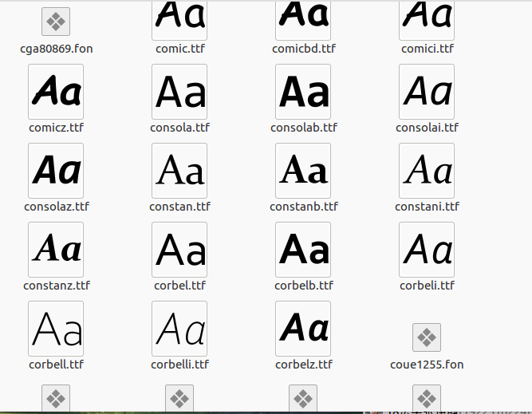The width and height of the screenshot is (532, 414).
Task: Click the corbel.ttf filename label
Action: 179,286
